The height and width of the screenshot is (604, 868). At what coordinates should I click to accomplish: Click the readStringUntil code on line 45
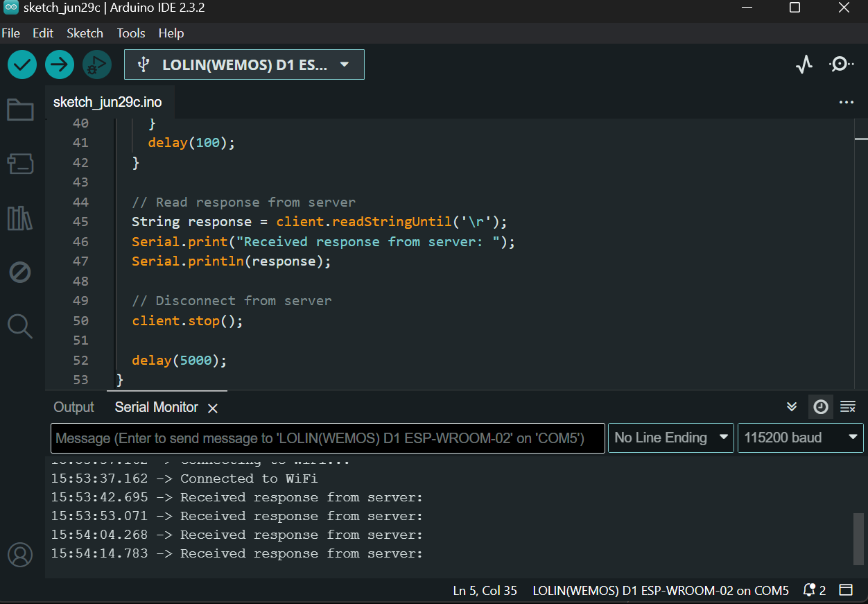[392, 222]
